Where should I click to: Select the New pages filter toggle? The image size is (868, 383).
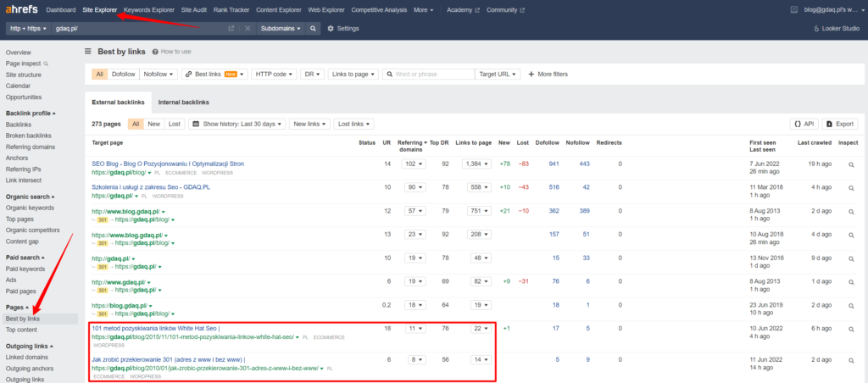[153, 124]
